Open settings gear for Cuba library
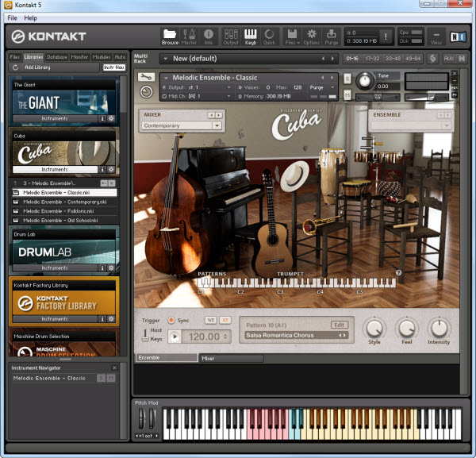Screen dimensions: 476x458 (111, 169)
